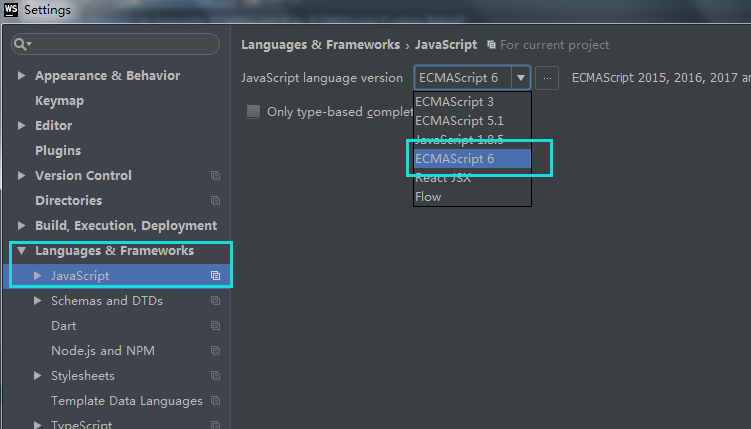
Task: Open Template Data Languages settings
Action: [x=127, y=401]
